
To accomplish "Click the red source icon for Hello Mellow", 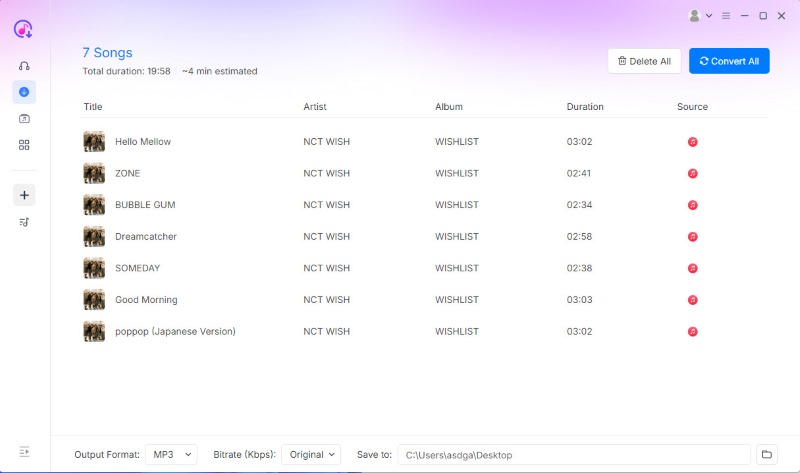I will click(692, 142).
